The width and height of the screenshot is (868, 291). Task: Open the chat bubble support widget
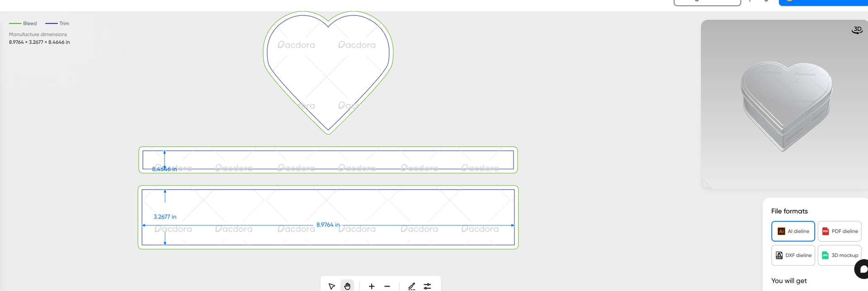862,269
